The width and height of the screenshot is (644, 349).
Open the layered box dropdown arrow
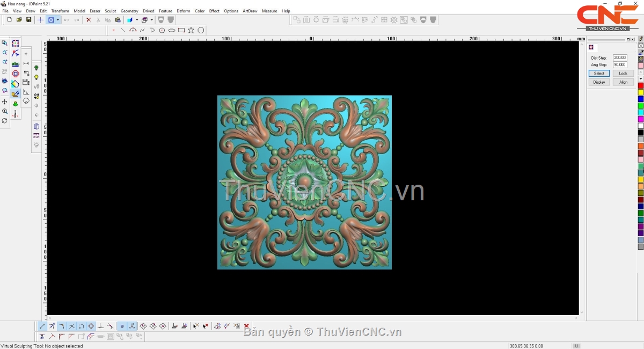151,20
